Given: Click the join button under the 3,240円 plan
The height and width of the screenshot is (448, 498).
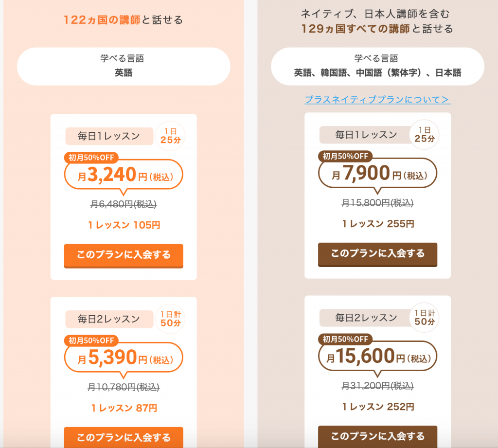Looking at the screenshot, I should tap(124, 255).
